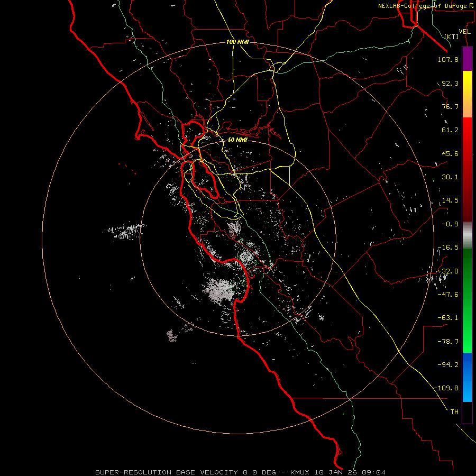476x476 pixels.
Task: Click the 61.2 velocity scale value
Action: tap(450, 130)
